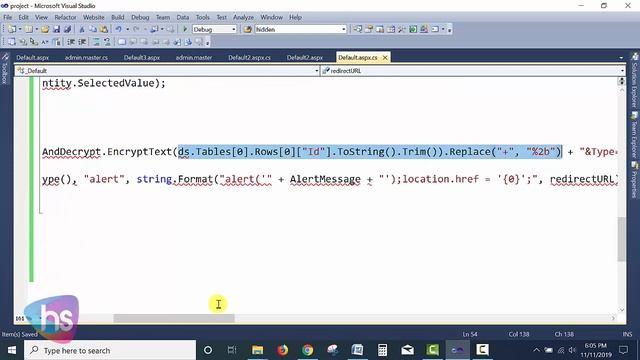
Task: Start debugging with the green play icon
Action: [x=185, y=29]
